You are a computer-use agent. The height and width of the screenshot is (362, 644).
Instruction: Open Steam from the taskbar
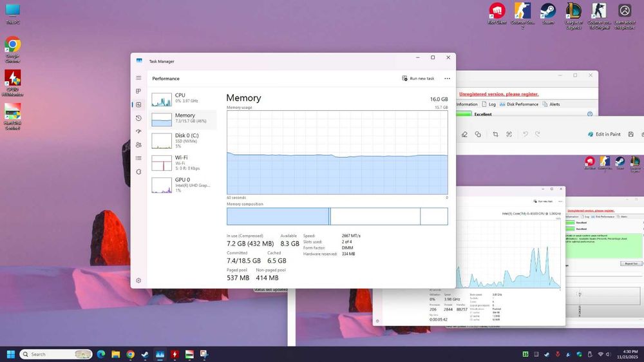tap(145, 354)
